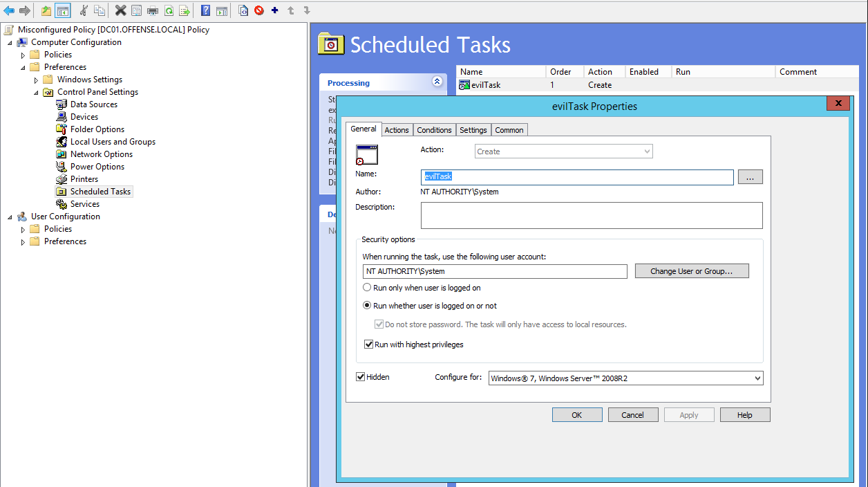Viewport: 868px width, 487px height.
Task: Click the red circle disable-item icon
Action: pos(259,10)
